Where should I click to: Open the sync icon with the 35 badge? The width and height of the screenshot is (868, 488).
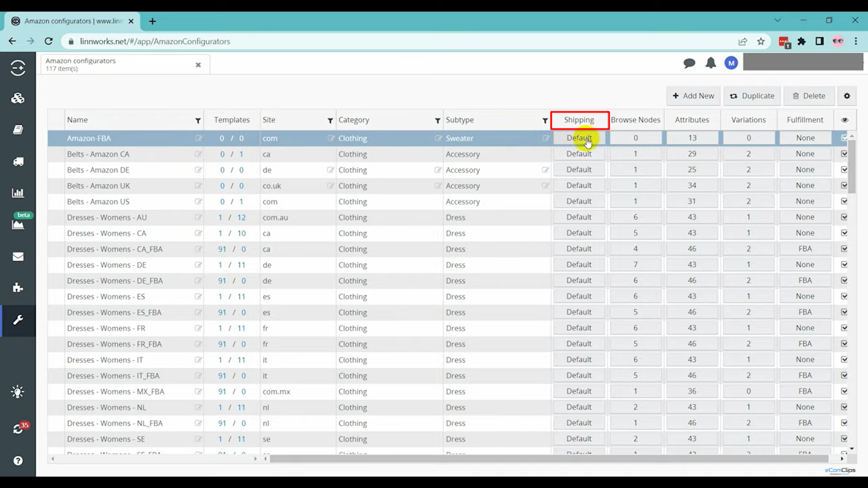click(18, 429)
